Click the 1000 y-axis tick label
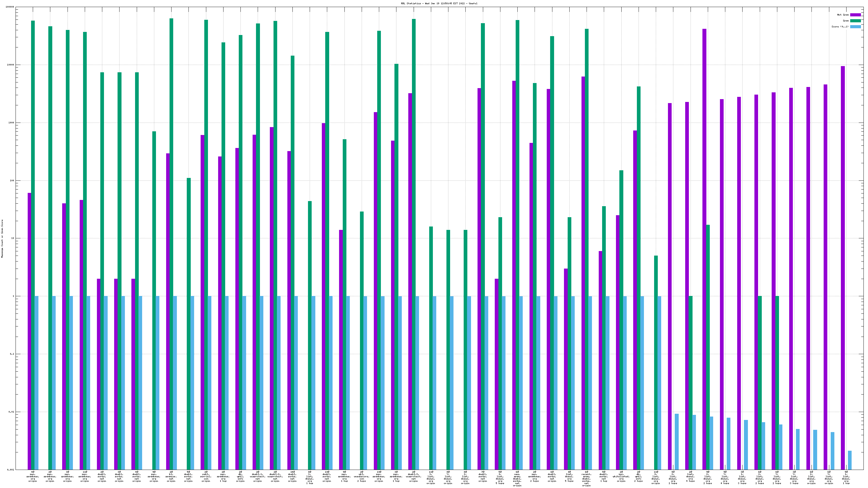The width and height of the screenshot is (868, 488). point(11,123)
